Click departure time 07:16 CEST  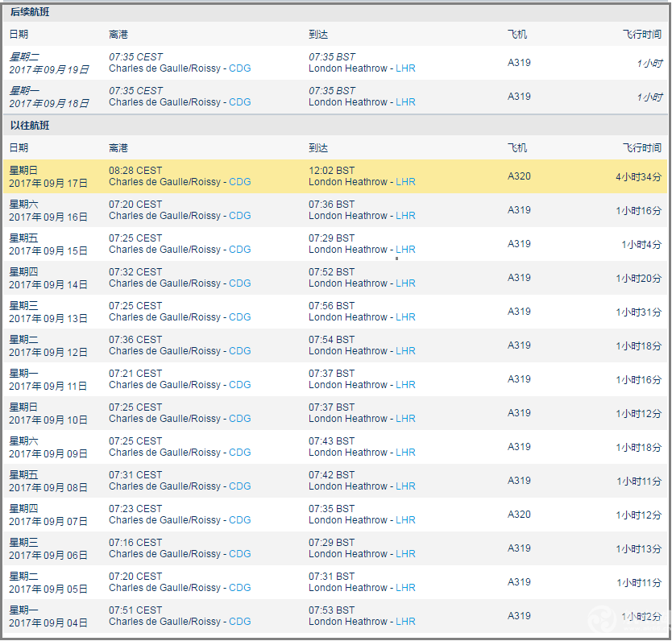[135, 543]
